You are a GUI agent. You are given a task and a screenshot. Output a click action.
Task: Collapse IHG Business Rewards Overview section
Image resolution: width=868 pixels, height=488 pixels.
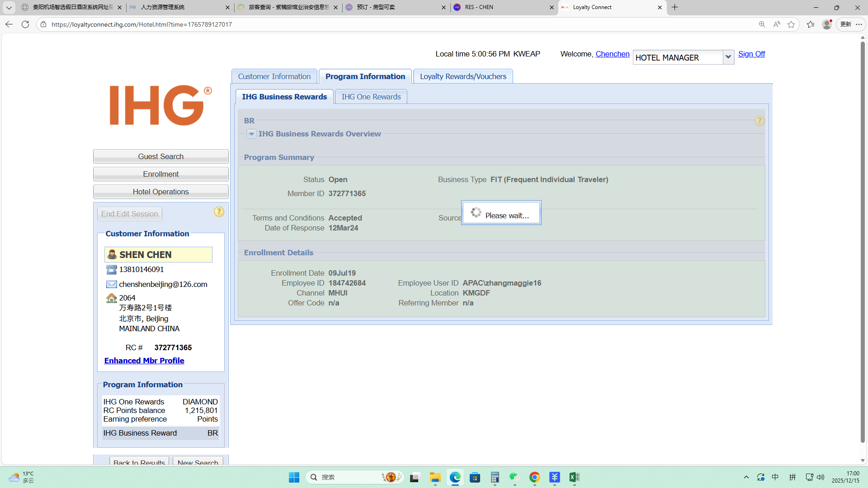click(251, 134)
